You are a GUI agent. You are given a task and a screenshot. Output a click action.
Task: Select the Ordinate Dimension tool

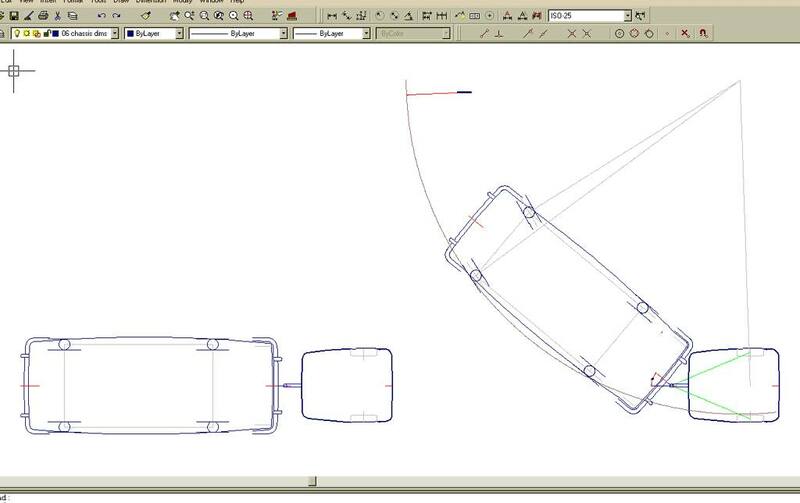coord(362,16)
